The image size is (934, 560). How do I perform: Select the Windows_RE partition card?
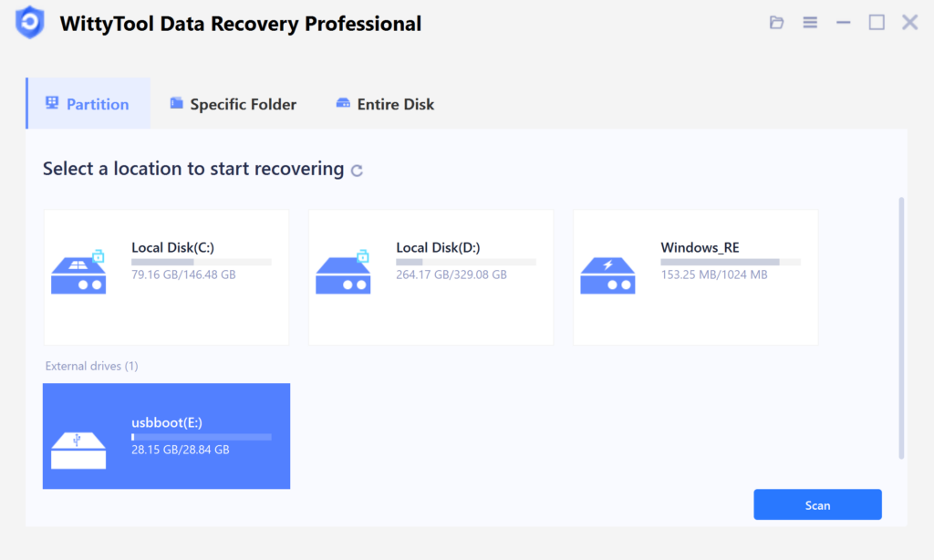click(695, 276)
